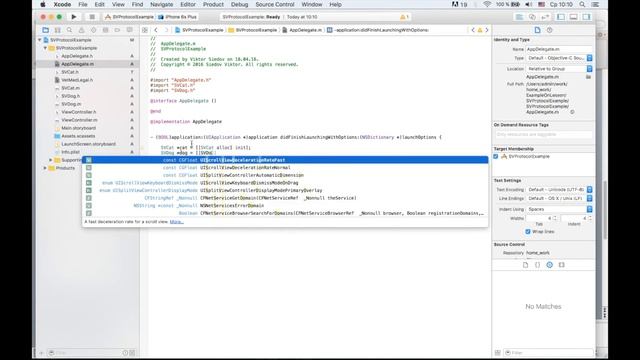Click the file Name input field
The height and width of the screenshot is (360, 640).
point(559,49)
